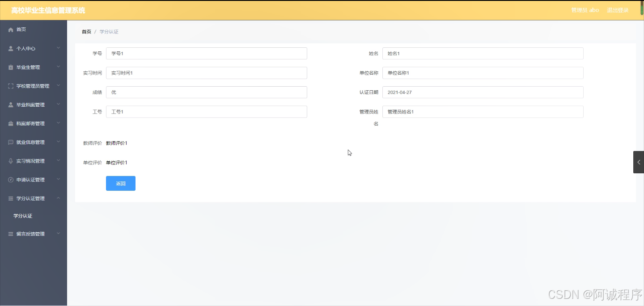
Task: Click the person icon beside 毕业档案管理
Action: point(11,105)
